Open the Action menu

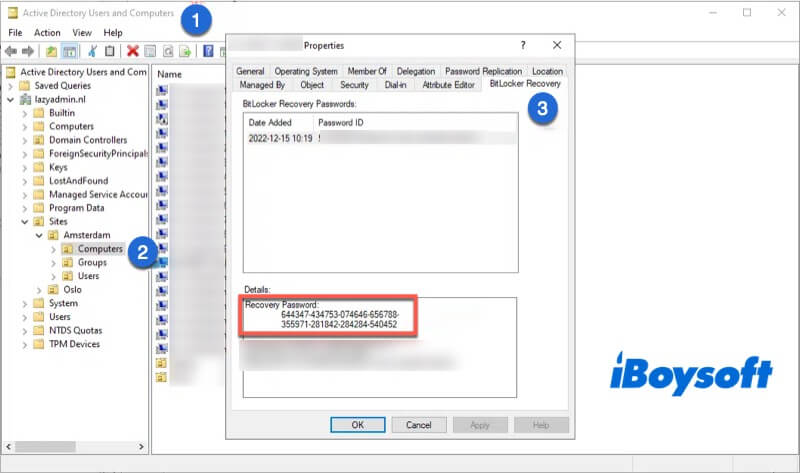[47, 33]
